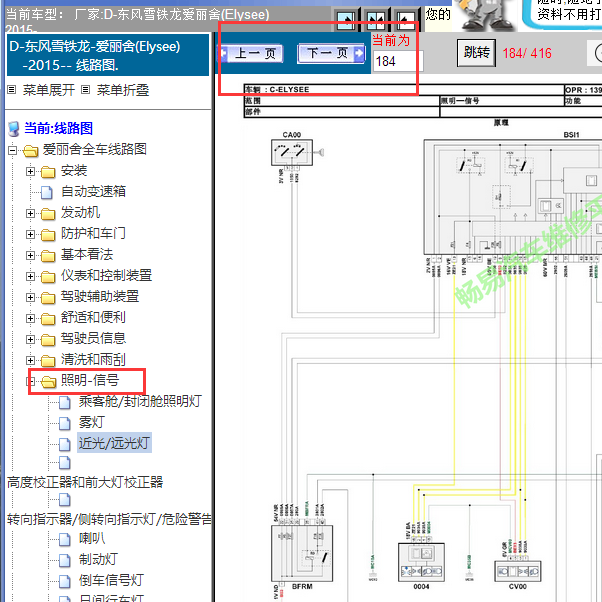Image resolution: width=602 pixels, height=602 pixels.
Task: Click the 0004 component label in diagram
Action: click(421, 587)
